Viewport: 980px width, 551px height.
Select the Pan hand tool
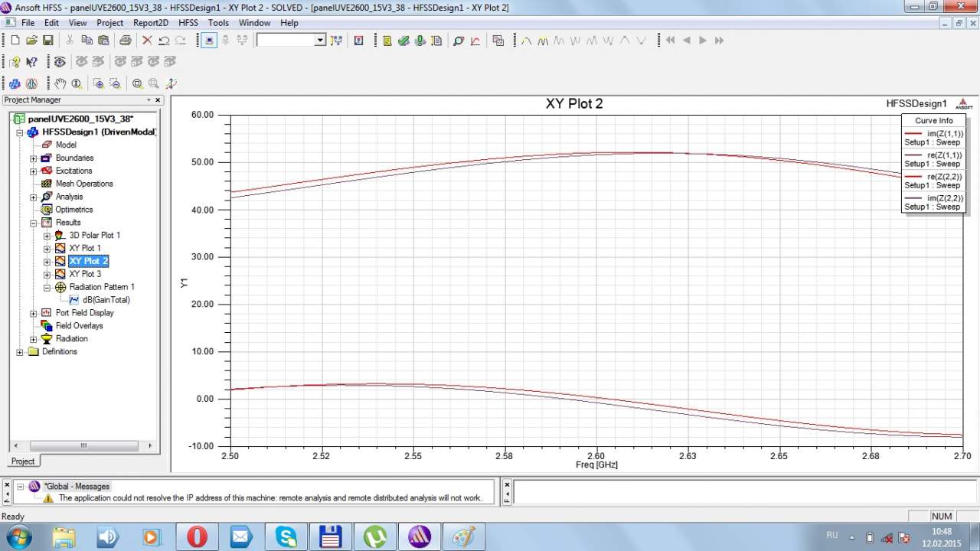[x=60, y=83]
